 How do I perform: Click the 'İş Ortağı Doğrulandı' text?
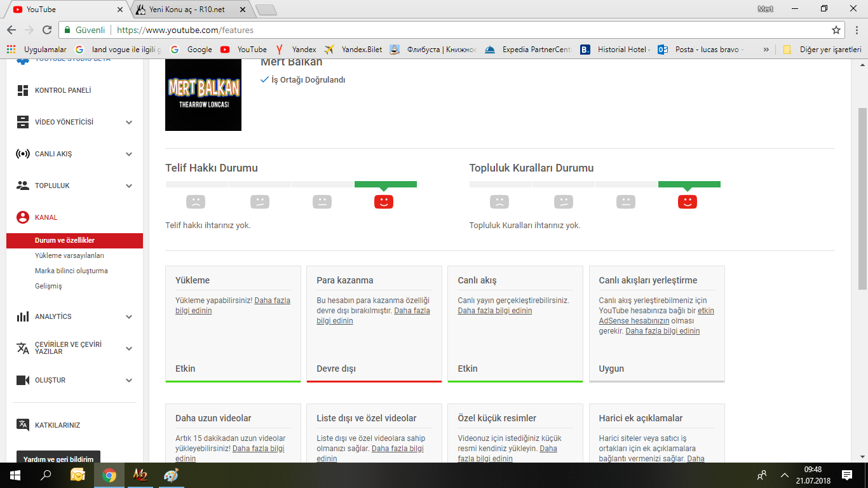click(308, 80)
